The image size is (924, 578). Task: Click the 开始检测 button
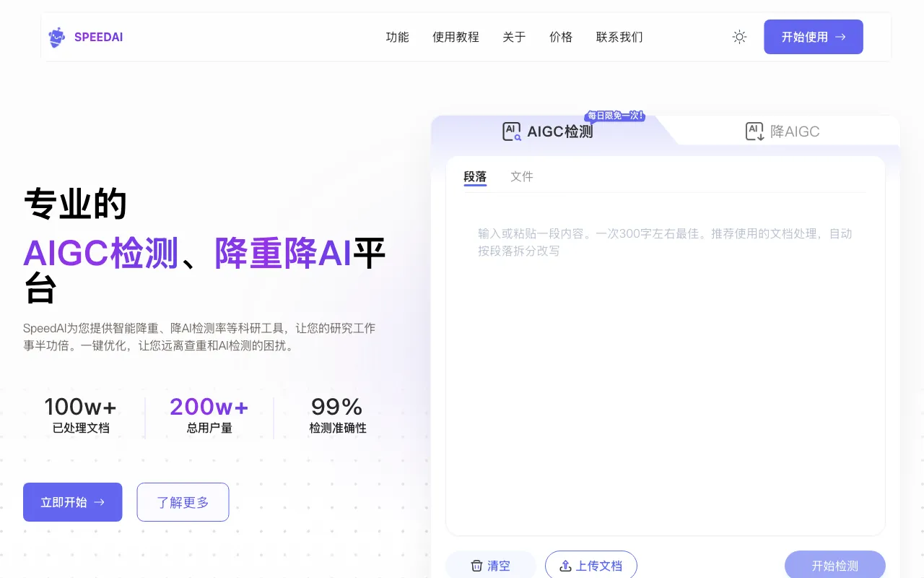835,566
